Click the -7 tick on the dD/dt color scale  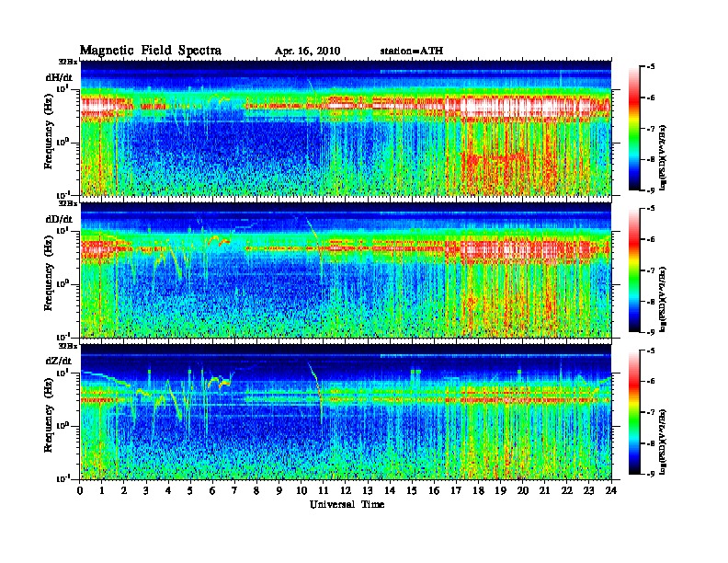coord(650,270)
